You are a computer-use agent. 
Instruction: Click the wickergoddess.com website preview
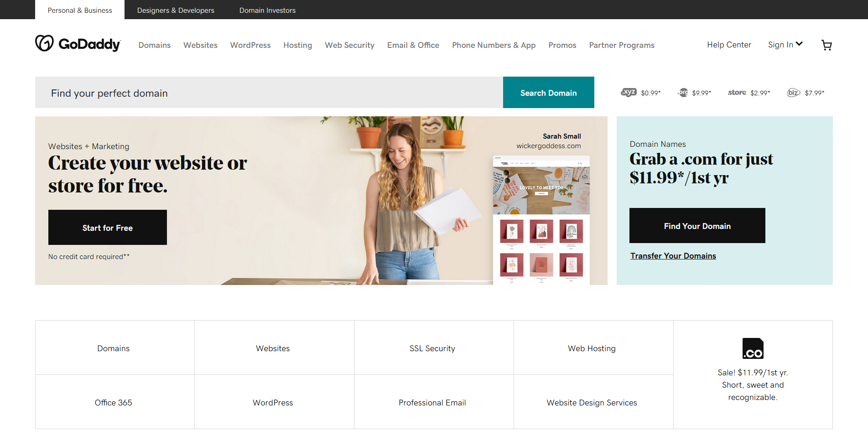541,220
